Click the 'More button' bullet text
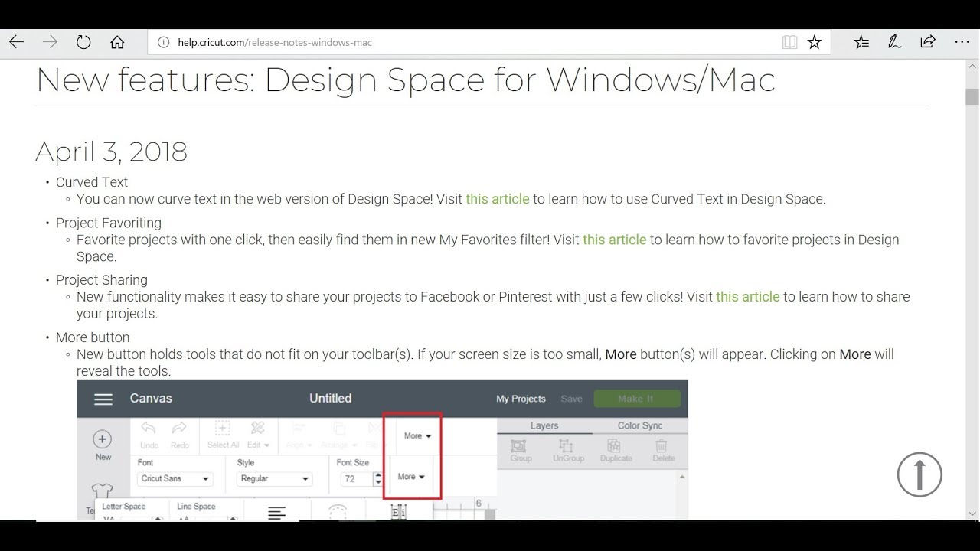Image resolution: width=980 pixels, height=551 pixels. (93, 337)
